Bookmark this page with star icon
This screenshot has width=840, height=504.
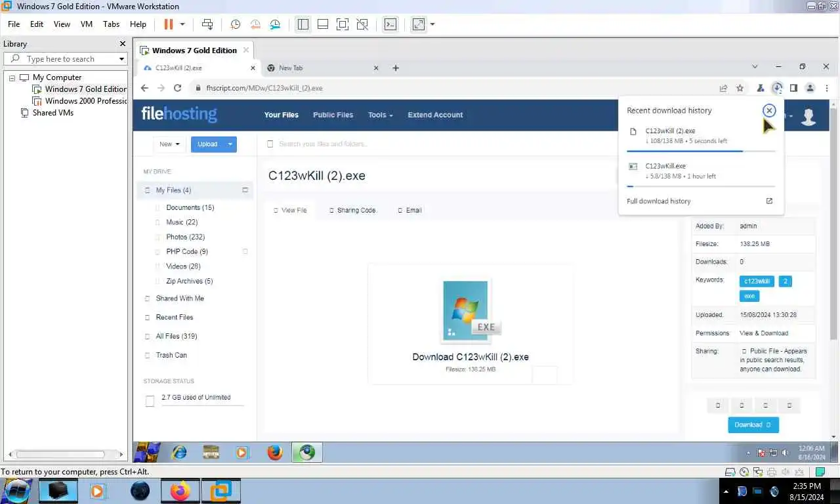click(x=740, y=88)
